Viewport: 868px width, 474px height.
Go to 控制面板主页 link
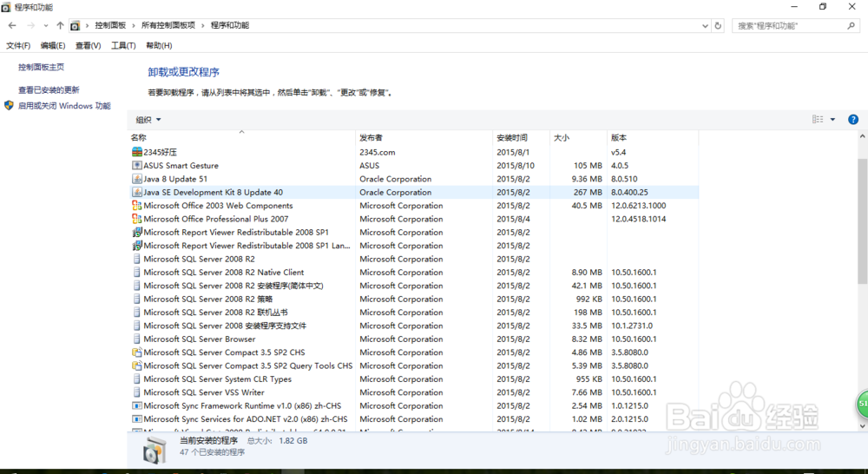[x=41, y=67]
